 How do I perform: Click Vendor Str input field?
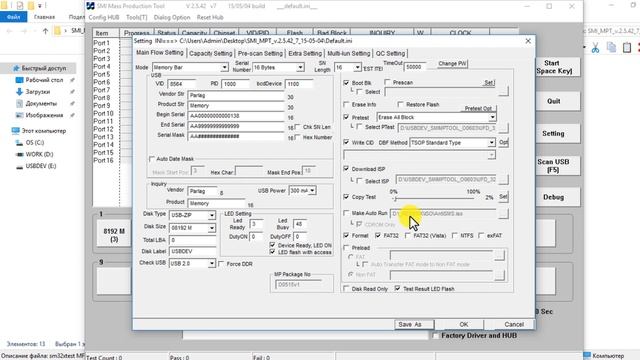(236, 95)
